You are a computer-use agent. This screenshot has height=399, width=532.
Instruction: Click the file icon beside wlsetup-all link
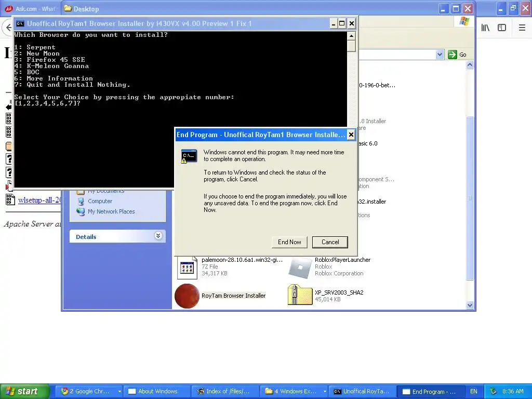click(x=10, y=199)
